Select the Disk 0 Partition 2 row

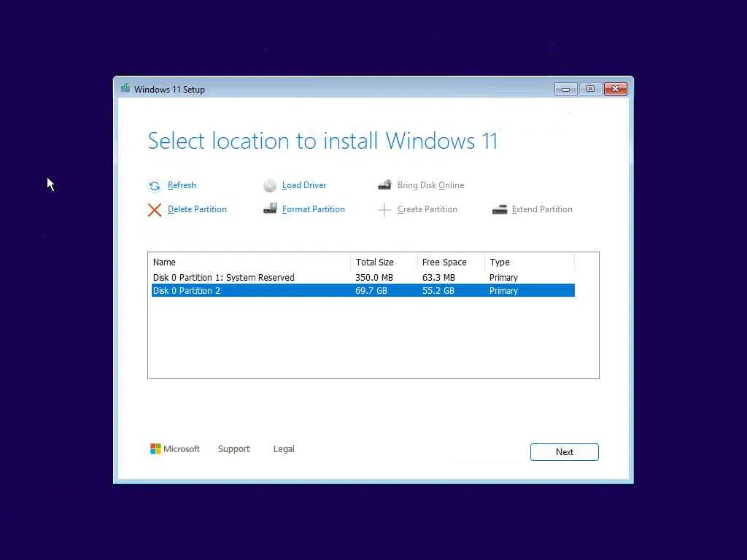(x=363, y=290)
